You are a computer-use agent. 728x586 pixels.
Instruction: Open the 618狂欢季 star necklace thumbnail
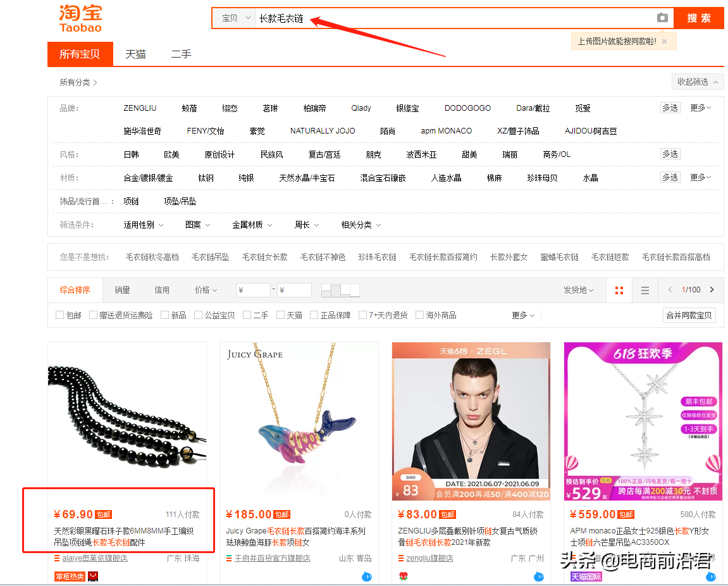(643, 421)
